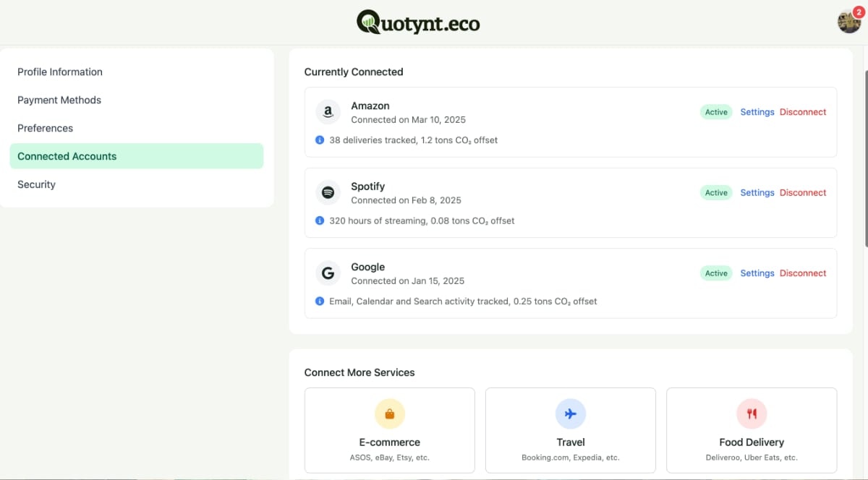Expand the Travel services card
Image resolution: width=868 pixels, height=480 pixels.
[x=570, y=430]
